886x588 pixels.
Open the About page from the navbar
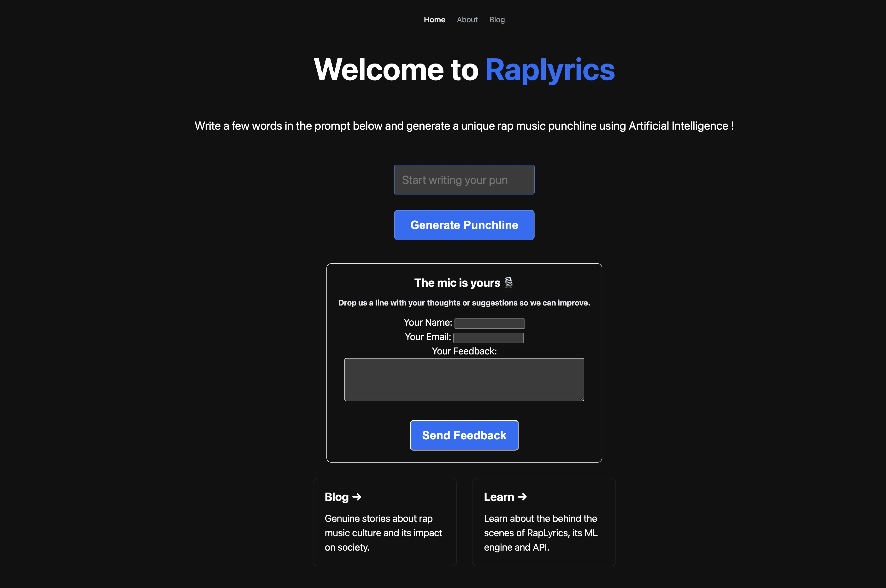[x=467, y=19]
